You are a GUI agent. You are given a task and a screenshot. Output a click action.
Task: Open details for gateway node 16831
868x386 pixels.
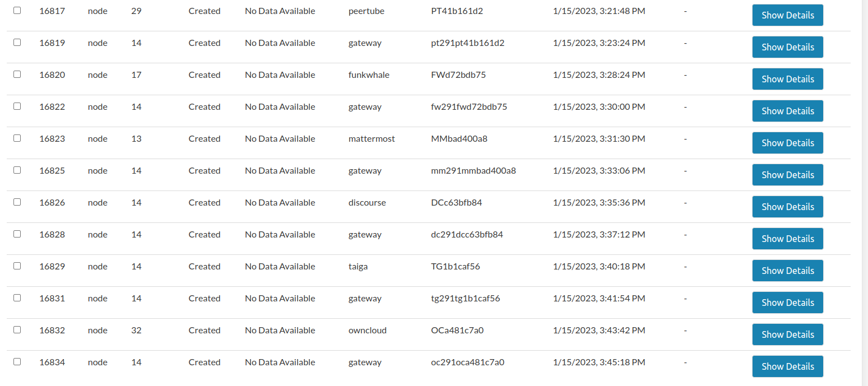coord(787,303)
